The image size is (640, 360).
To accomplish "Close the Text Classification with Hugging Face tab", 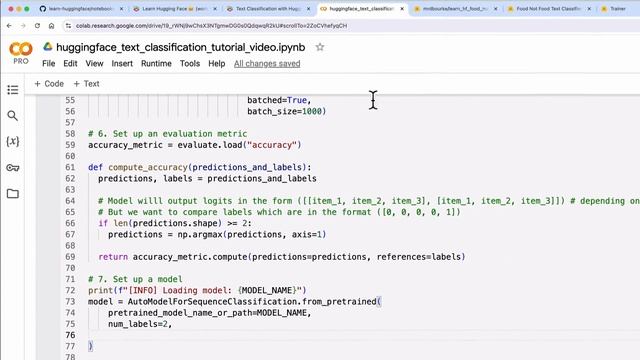I will (x=308, y=9).
